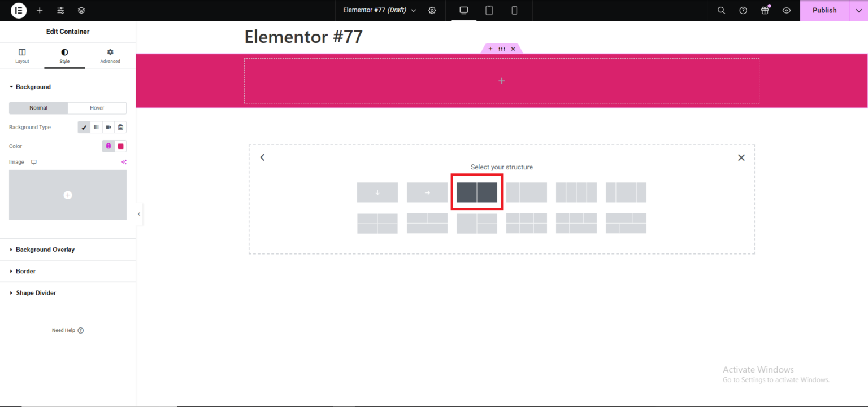Choose Gradient background type
The image size is (868, 407).
coord(96,128)
